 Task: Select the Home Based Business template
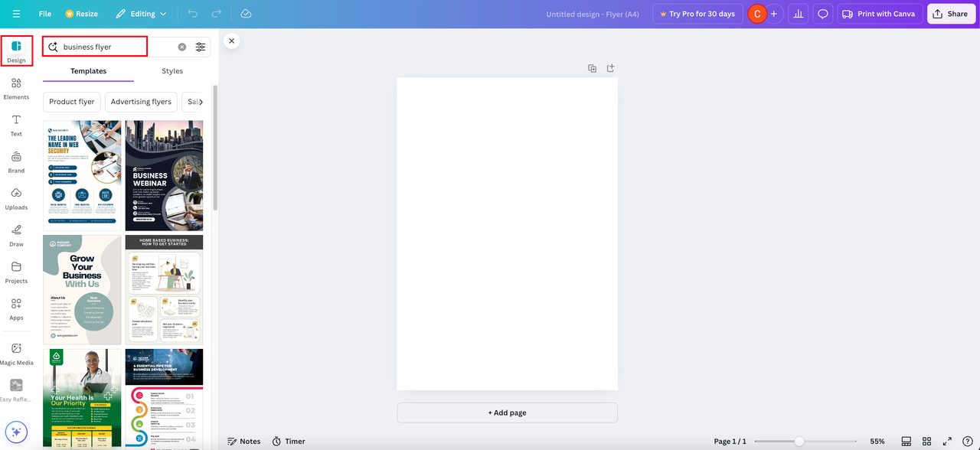[165, 290]
